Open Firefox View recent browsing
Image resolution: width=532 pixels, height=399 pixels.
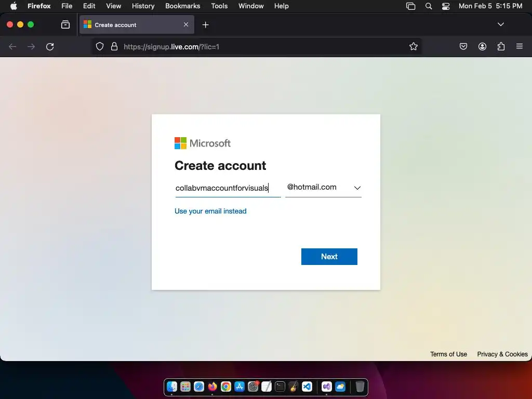coord(65,24)
